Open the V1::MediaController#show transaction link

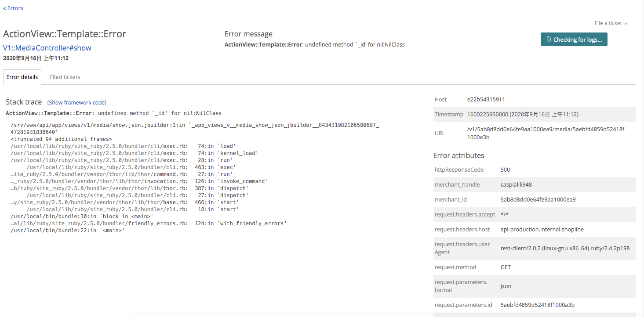[47, 48]
